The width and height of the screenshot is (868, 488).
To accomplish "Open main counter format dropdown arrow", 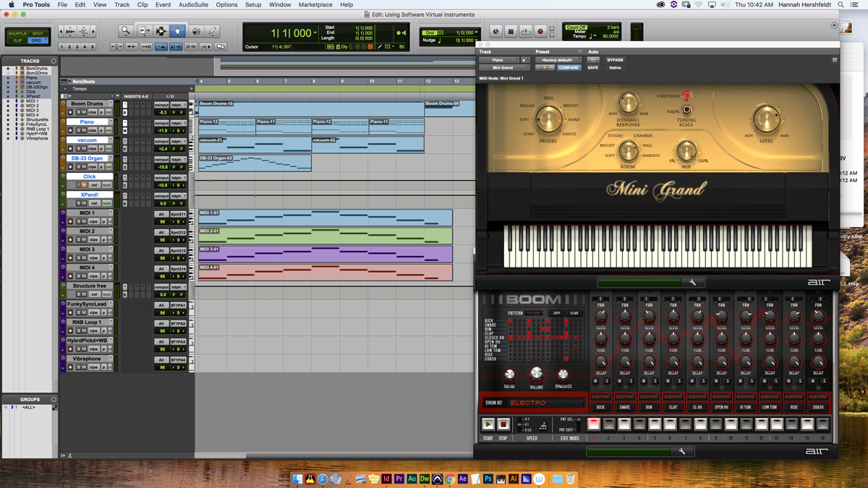I will [315, 33].
